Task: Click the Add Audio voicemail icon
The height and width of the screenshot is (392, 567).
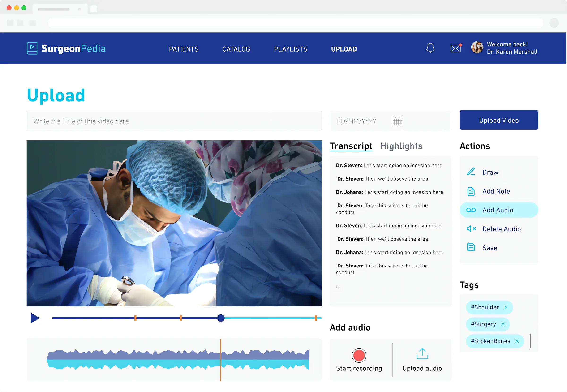Action: click(471, 210)
